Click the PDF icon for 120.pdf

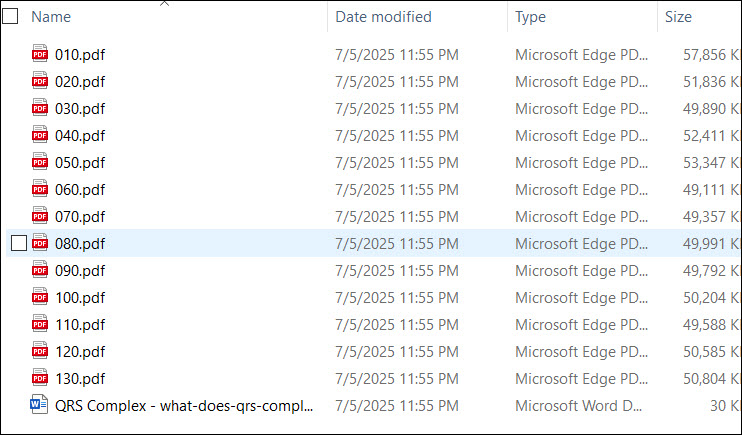click(40, 350)
